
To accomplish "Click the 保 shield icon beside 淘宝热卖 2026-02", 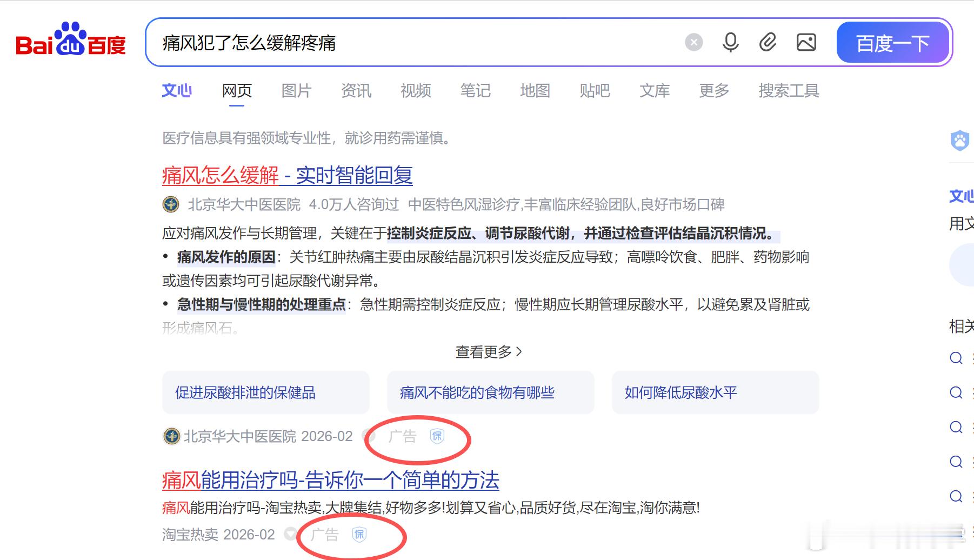I will click(359, 535).
